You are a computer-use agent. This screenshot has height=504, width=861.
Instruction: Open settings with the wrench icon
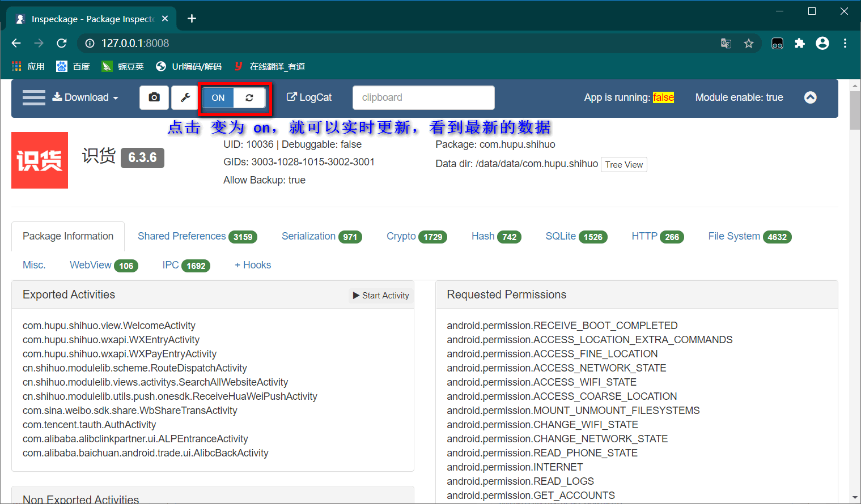[185, 97]
